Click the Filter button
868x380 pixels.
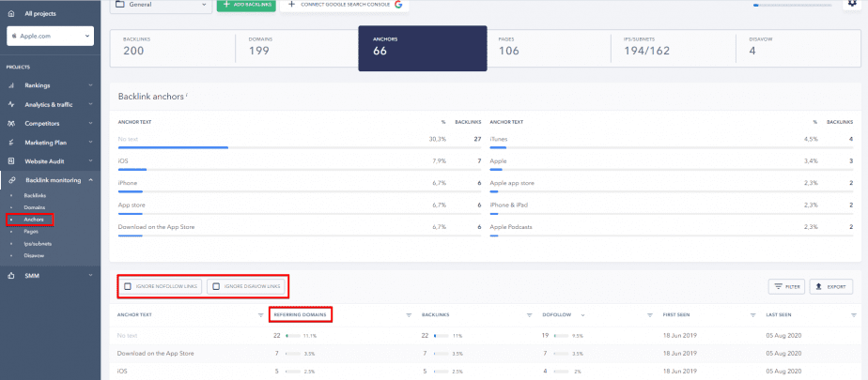coord(786,286)
